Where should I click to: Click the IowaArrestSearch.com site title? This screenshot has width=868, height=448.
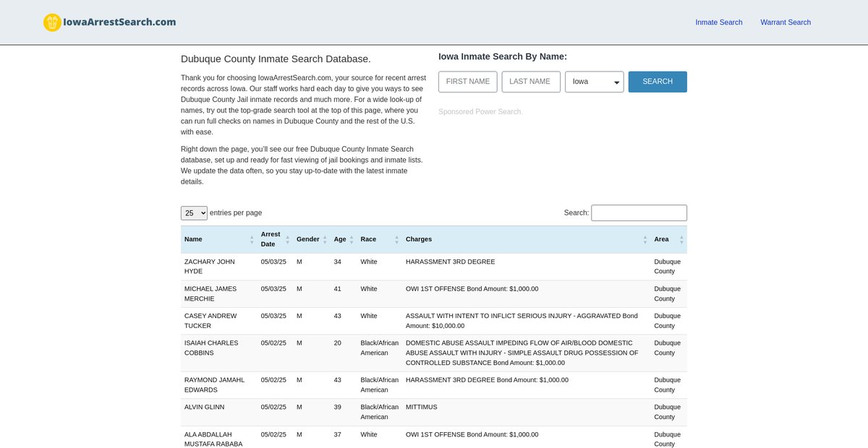click(120, 22)
